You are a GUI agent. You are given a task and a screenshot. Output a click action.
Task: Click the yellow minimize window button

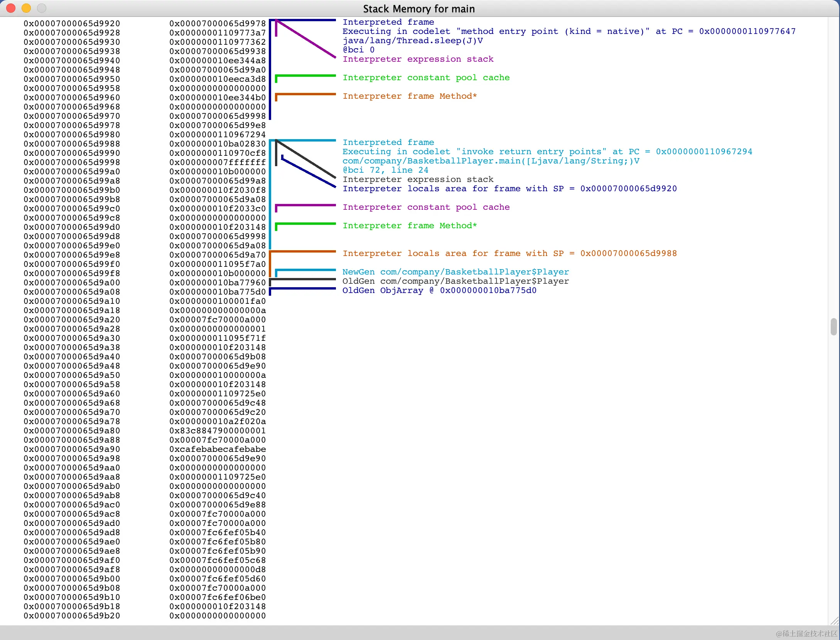click(26, 8)
